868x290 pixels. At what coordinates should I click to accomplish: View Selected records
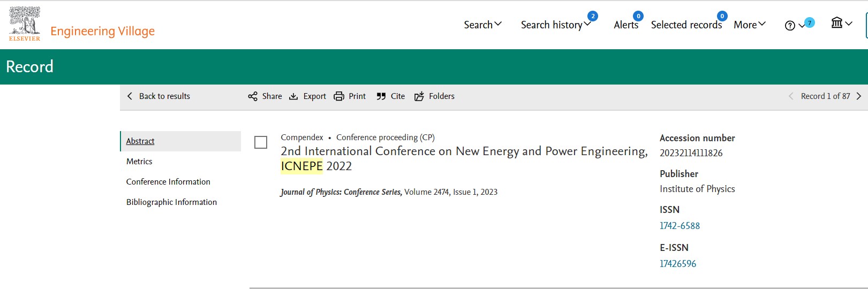[x=686, y=25]
